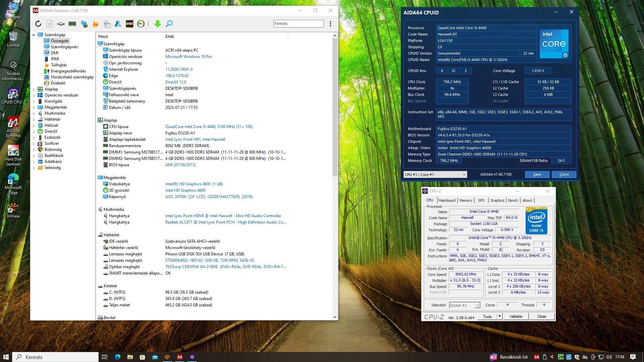Image resolution: width=644 pixels, height=362 pixels.
Task: Switch to the Memory tab in CPU-Z
Action: pos(466,200)
